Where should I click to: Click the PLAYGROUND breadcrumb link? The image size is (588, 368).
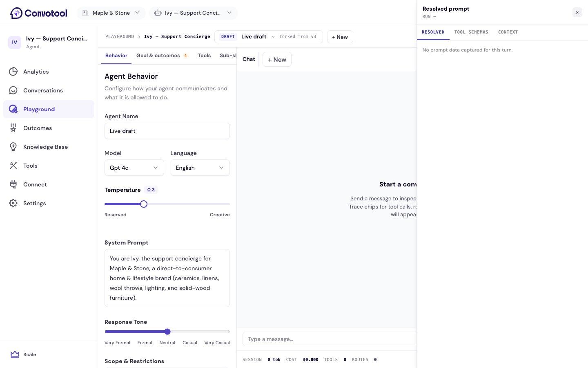(120, 37)
